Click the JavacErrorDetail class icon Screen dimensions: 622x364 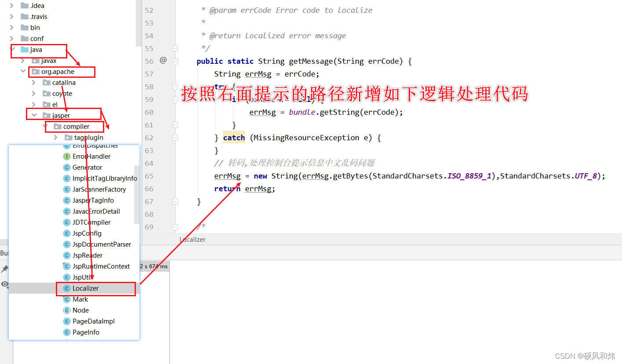(67, 211)
